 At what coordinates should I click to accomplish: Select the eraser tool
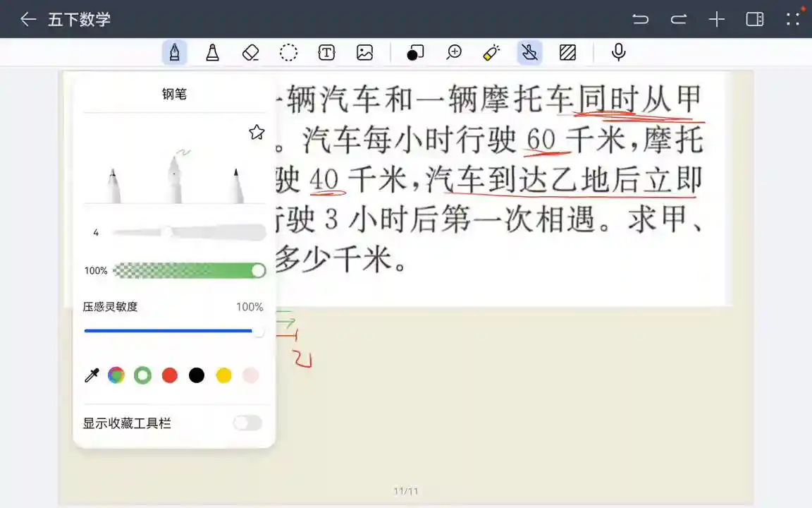pyautogui.click(x=250, y=52)
